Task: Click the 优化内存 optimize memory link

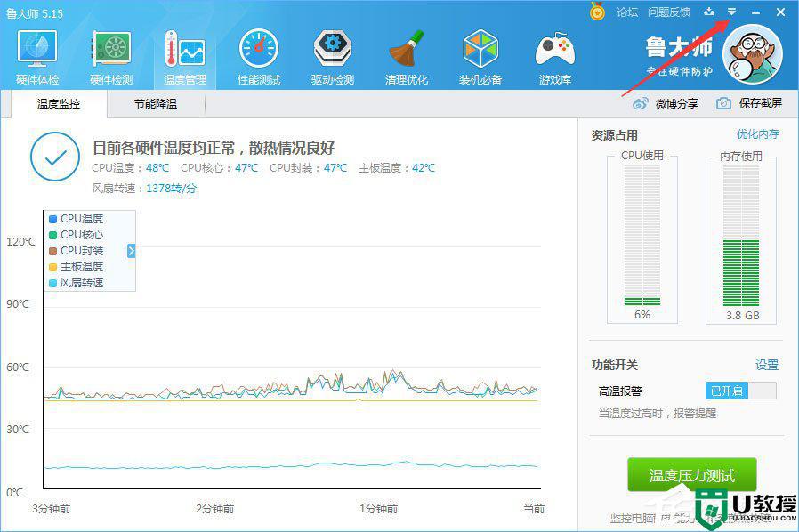Action: click(x=757, y=134)
